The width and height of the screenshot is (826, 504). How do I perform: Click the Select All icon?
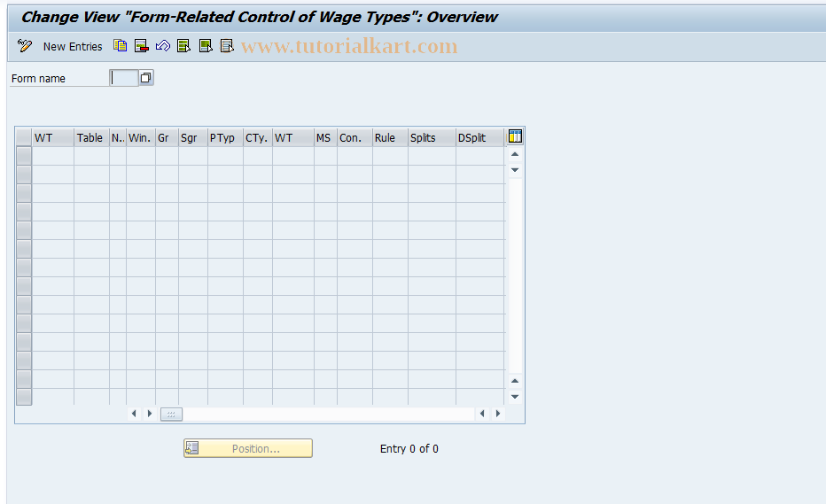[x=183, y=46]
